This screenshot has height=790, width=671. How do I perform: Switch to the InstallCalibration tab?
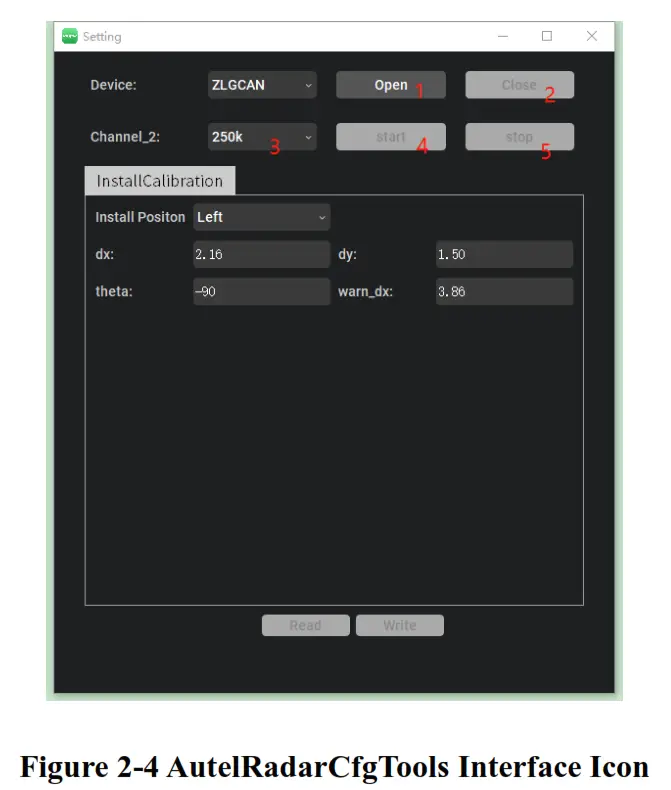160,181
